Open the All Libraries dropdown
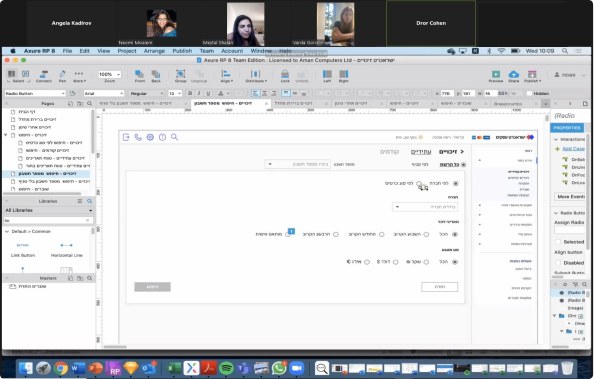 click(48, 210)
